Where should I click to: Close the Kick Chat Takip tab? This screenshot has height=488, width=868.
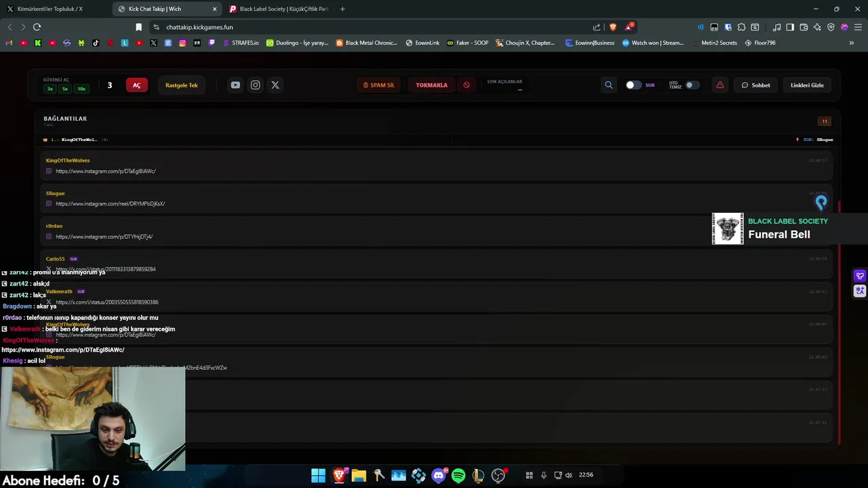pos(215,9)
